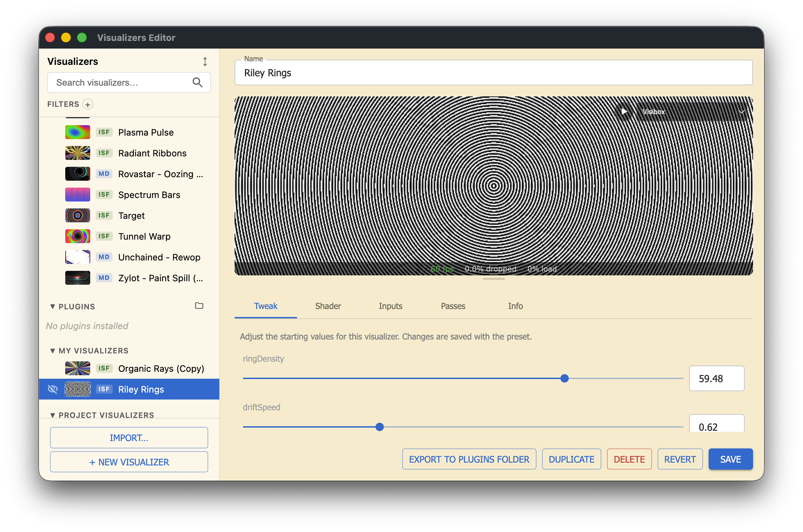Click the '60 fps' status text
Screen dimensions: 803x532
[x=442, y=269]
